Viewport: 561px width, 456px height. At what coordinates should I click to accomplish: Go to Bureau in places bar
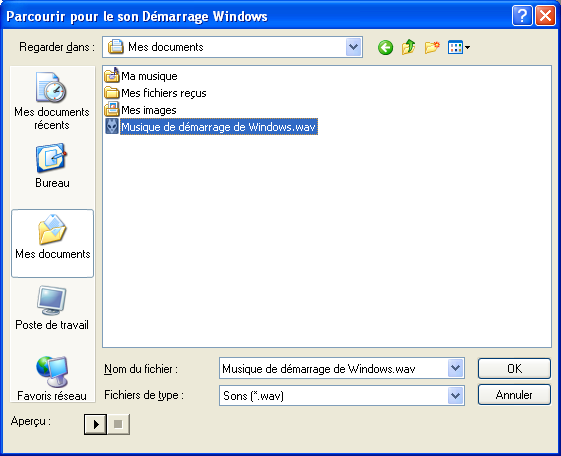coord(52,166)
